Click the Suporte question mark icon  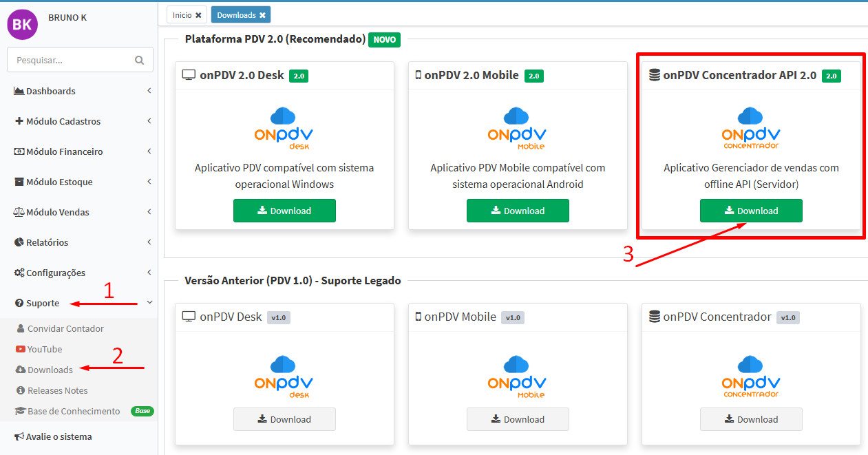point(19,303)
